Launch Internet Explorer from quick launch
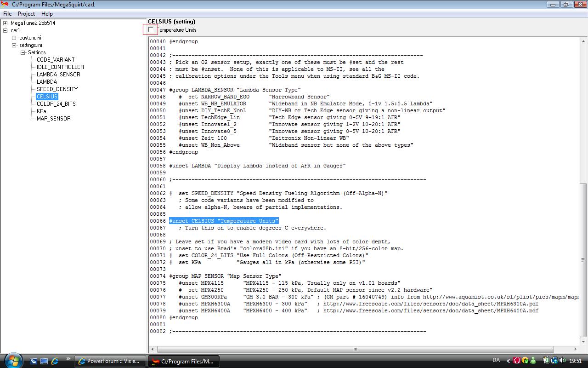 [x=55, y=361]
